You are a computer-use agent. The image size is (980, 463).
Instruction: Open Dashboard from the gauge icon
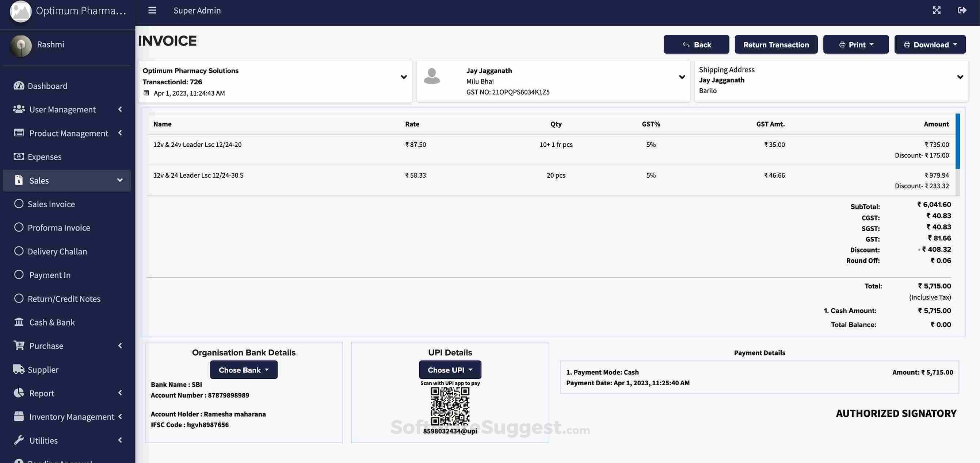point(19,85)
